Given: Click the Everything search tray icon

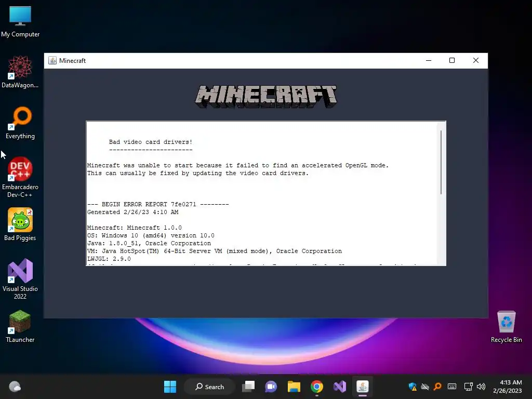Looking at the screenshot, I should (x=437, y=386).
